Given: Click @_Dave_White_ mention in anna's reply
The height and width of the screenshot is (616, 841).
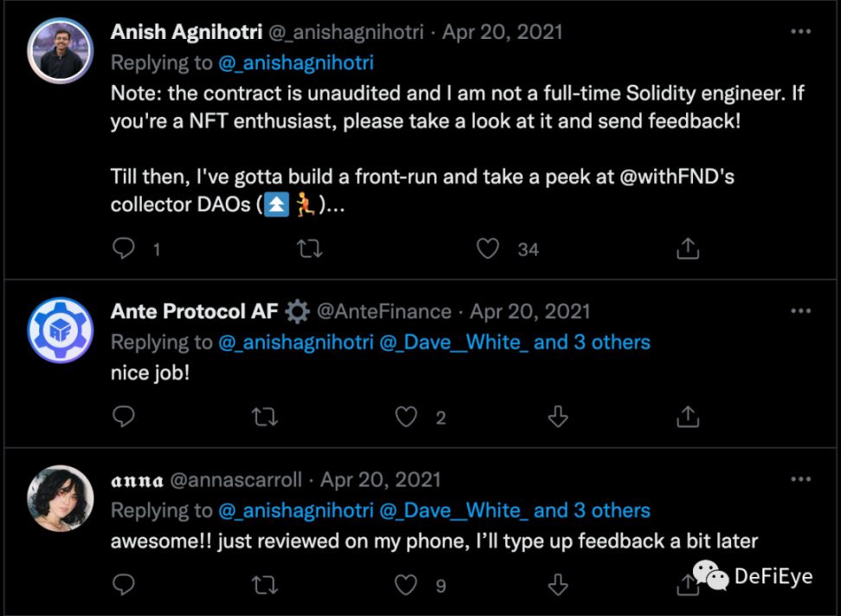Looking at the screenshot, I should 454,510.
